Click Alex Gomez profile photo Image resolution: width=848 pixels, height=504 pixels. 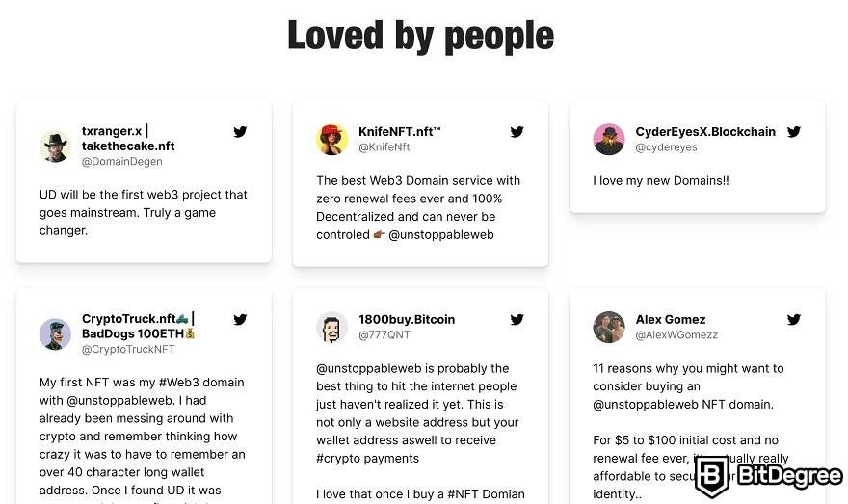click(x=609, y=327)
